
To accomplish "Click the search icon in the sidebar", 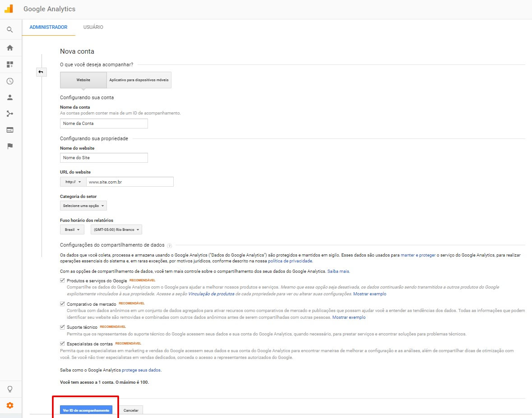I will pyautogui.click(x=9, y=30).
